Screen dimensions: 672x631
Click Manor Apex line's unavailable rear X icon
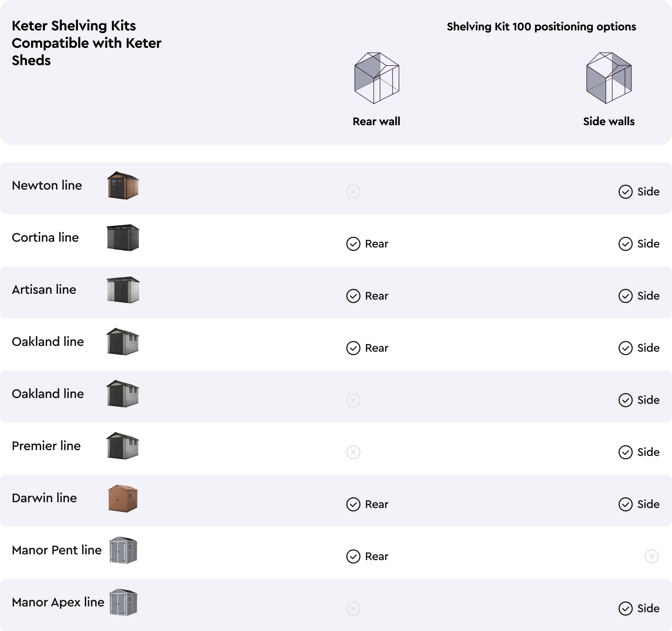tap(353, 609)
